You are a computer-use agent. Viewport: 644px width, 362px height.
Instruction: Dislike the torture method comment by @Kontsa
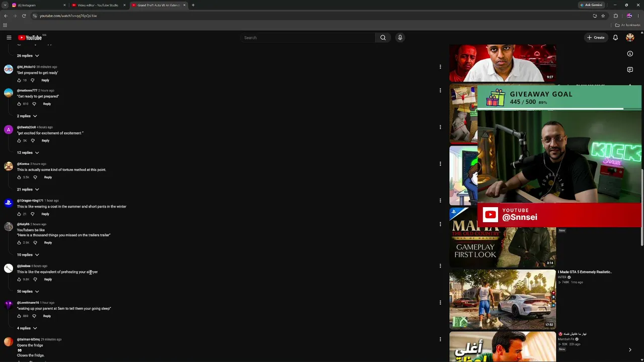[35, 177]
